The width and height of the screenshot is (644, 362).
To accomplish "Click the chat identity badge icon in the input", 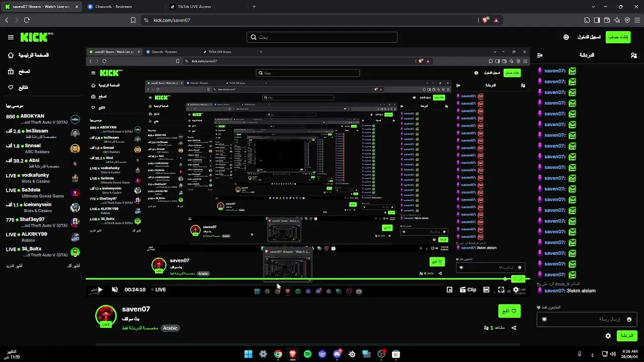I will [544, 319].
